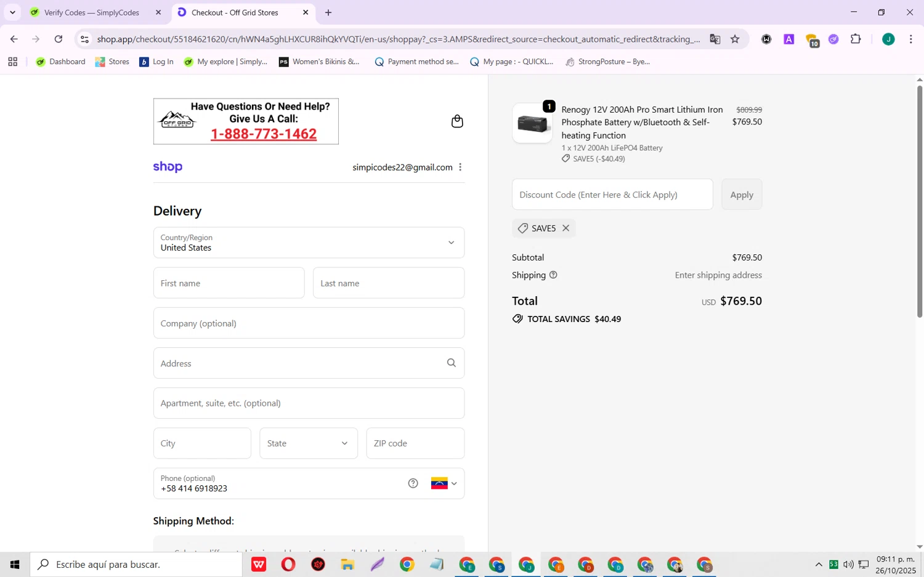
Task: Open the clock showing 09:11 p. m.
Action: pyautogui.click(x=896, y=564)
